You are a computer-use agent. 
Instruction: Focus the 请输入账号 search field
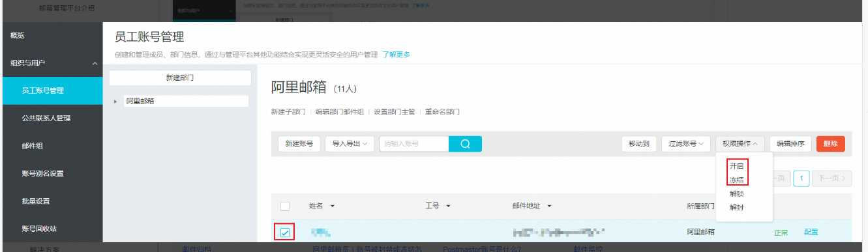pyautogui.click(x=414, y=144)
